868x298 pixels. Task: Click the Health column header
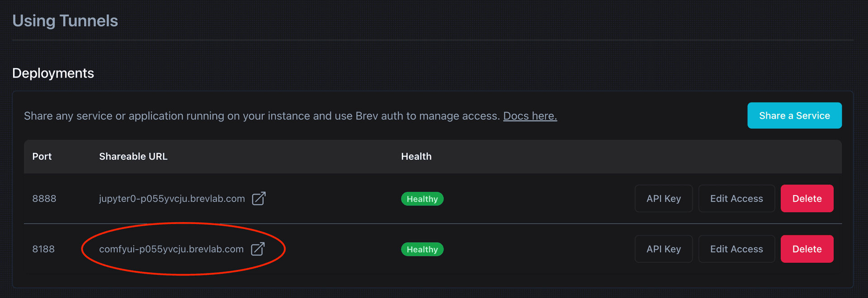pyautogui.click(x=416, y=157)
